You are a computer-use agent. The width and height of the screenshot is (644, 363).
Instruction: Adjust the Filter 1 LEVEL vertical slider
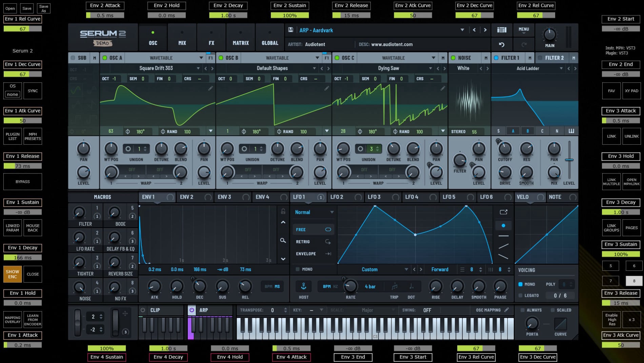point(569,160)
